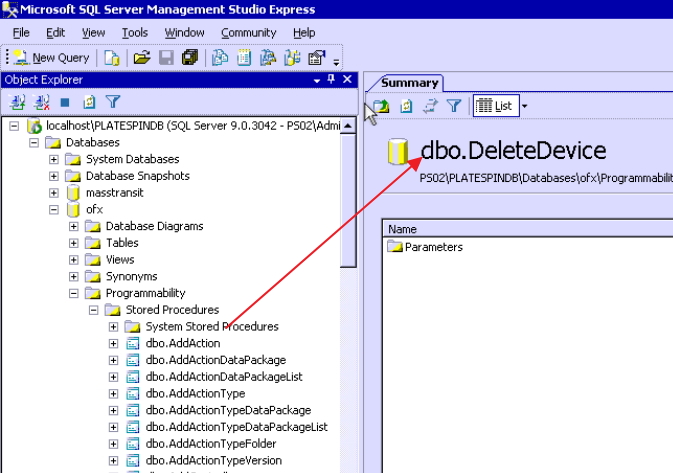Click the List view button
This screenshot has height=473, width=673.
496,106
